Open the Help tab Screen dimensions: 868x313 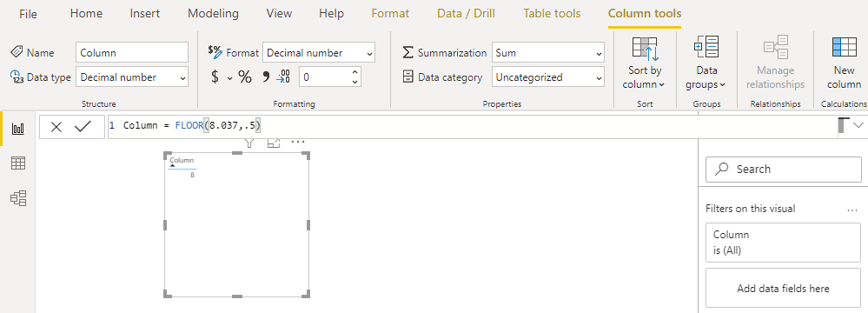pos(332,13)
